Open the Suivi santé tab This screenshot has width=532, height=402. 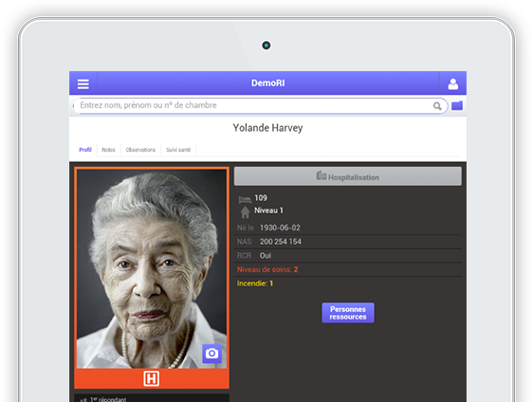[178, 150]
